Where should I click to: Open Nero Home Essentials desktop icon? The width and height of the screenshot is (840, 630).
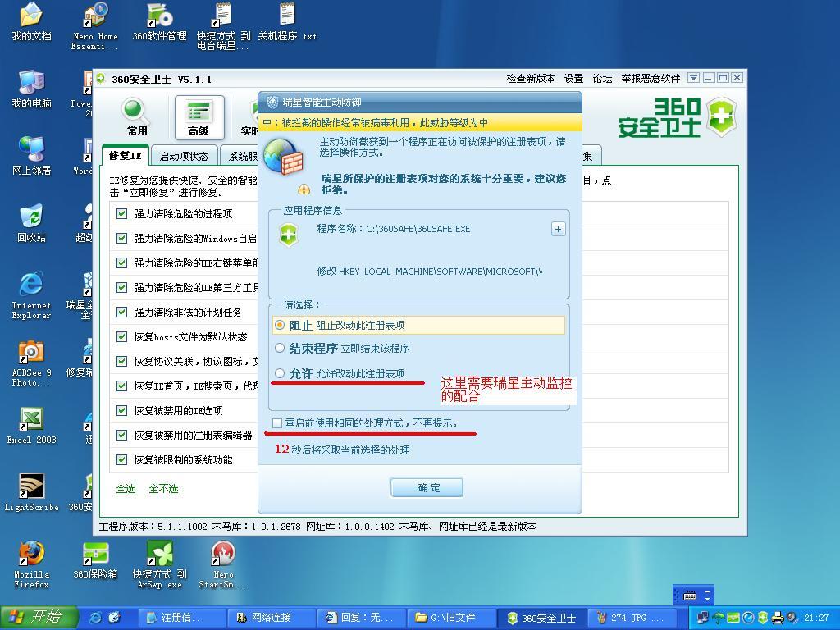pyautogui.click(x=95, y=25)
